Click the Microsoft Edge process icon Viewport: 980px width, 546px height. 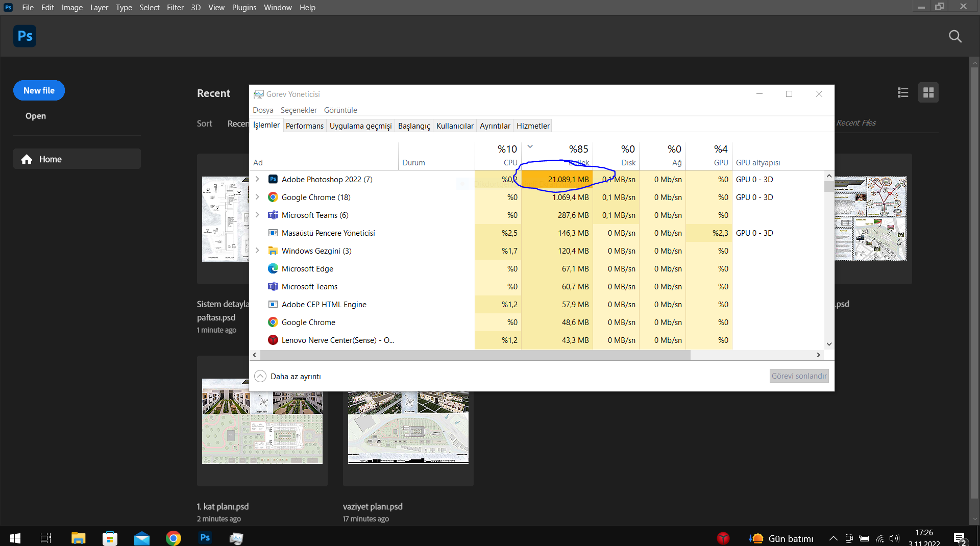click(x=273, y=268)
